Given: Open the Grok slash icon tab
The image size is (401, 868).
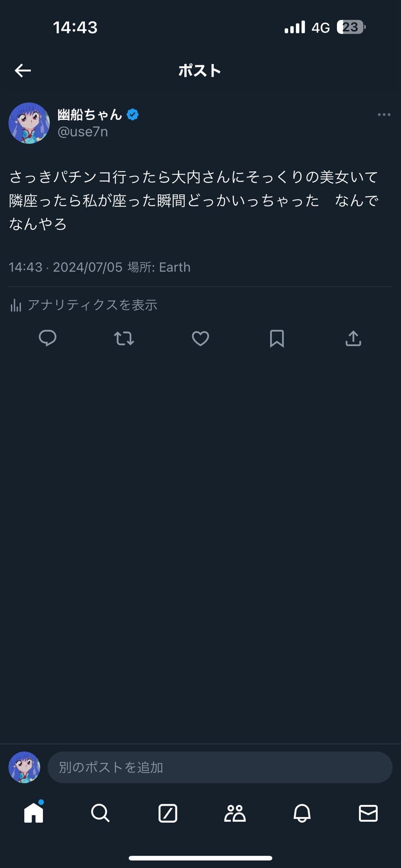Looking at the screenshot, I should click(168, 813).
